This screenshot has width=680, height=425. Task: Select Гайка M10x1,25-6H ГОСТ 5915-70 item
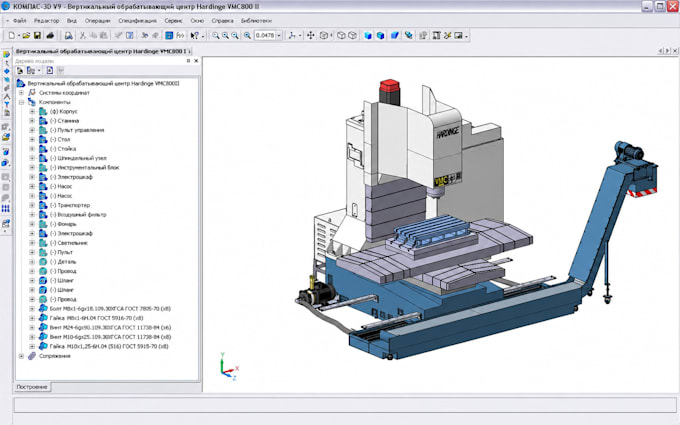point(109,347)
